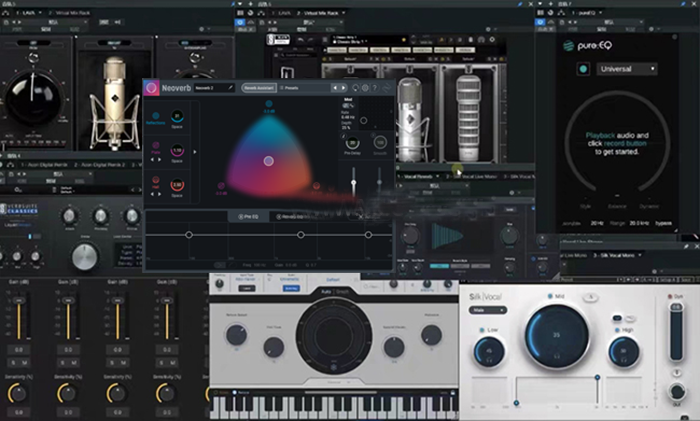Viewport: 700px width, 421px height.
Task: Click the Out knob in Silk Vocal
Action: (x=677, y=391)
